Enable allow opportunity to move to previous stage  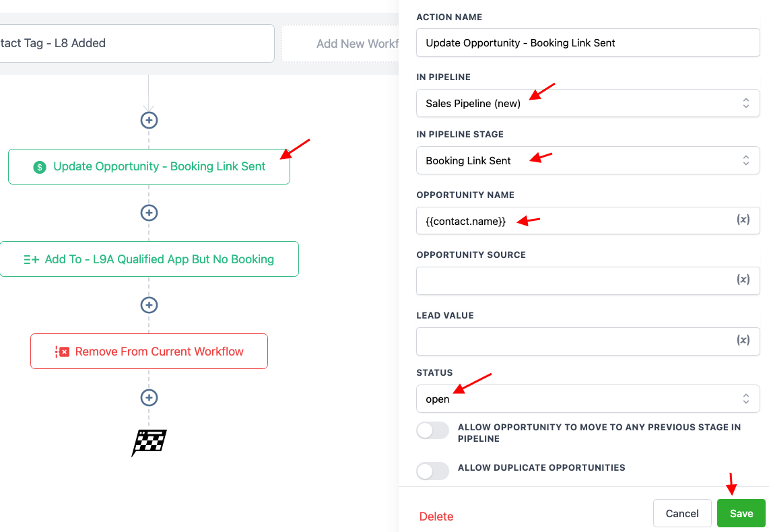(432, 430)
